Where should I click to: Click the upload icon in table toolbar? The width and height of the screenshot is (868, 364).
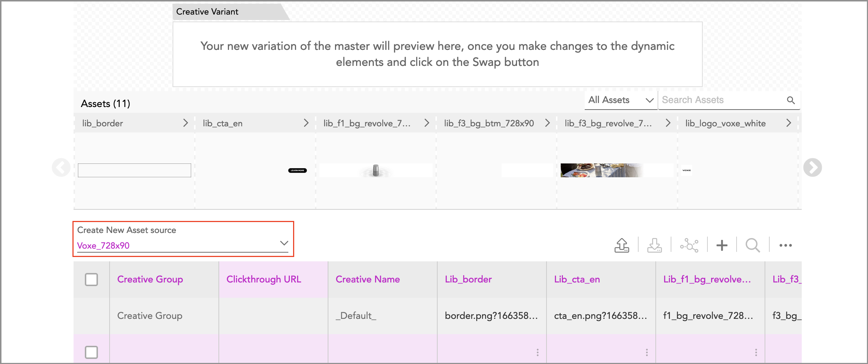[622, 245]
